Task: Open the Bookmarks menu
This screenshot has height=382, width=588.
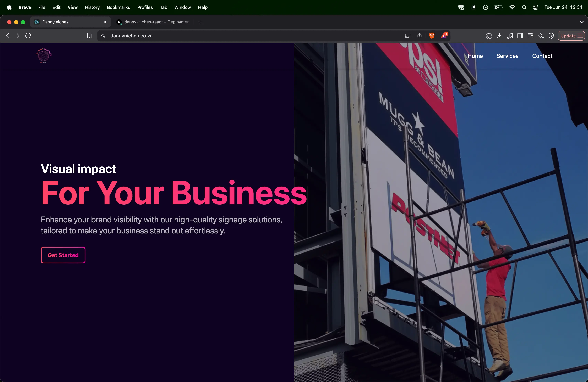Action: point(118,7)
